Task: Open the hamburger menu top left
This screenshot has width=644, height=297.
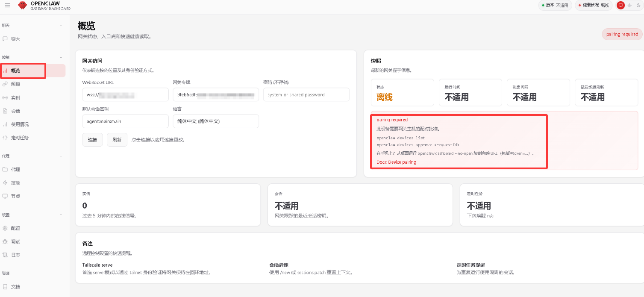Action: pyautogui.click(x=7, y=5)
